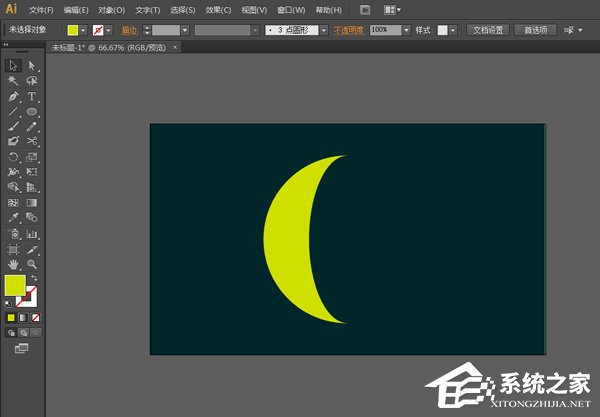Open the 对象(O) menu
The image size is (600, 417).
click(x=111, y=10)
